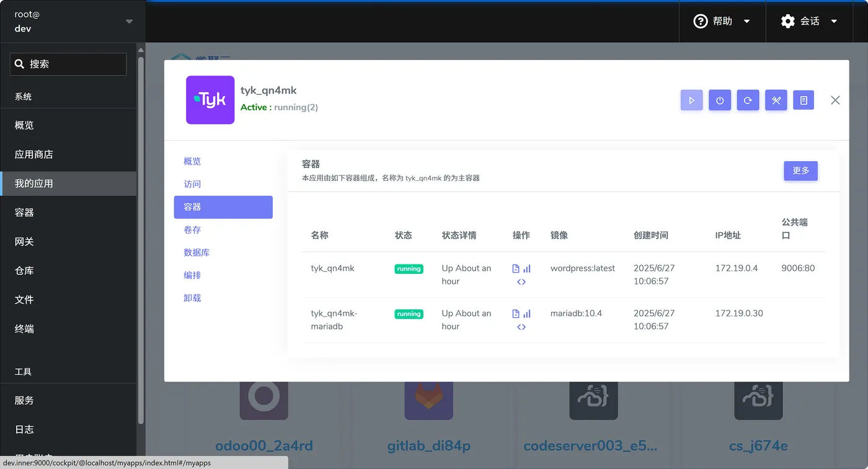Stop the app using the power icon
The height and width of the screenshot is (469, 868).
tap(720, 100)
